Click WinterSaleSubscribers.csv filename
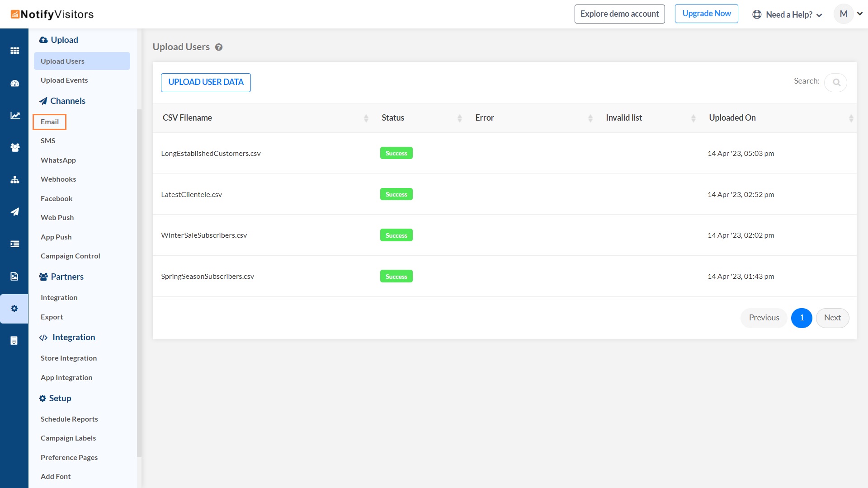This screenshot has height=488, width=868. [x=204, y=235]
